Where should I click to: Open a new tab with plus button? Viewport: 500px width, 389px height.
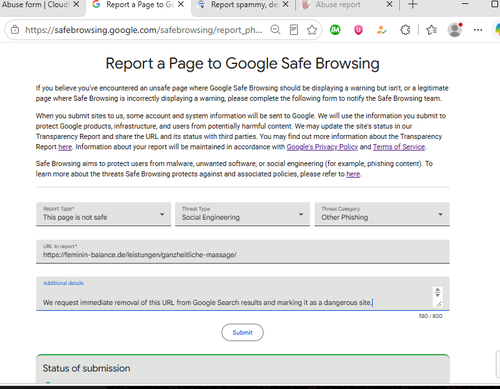pyautogui.click(x=413, y=5)
